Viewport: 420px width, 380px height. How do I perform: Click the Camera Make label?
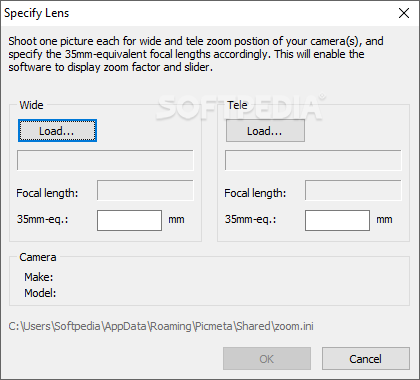[39, 277]
